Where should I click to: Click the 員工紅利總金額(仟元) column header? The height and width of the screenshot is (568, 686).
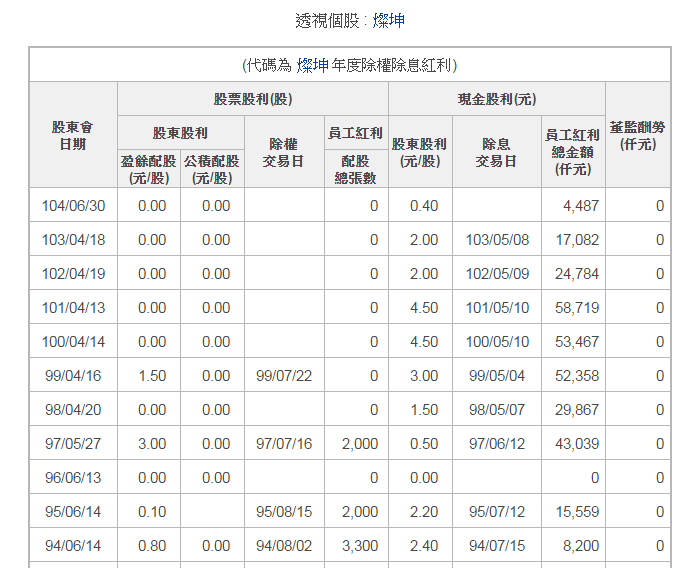click(573, 152)
